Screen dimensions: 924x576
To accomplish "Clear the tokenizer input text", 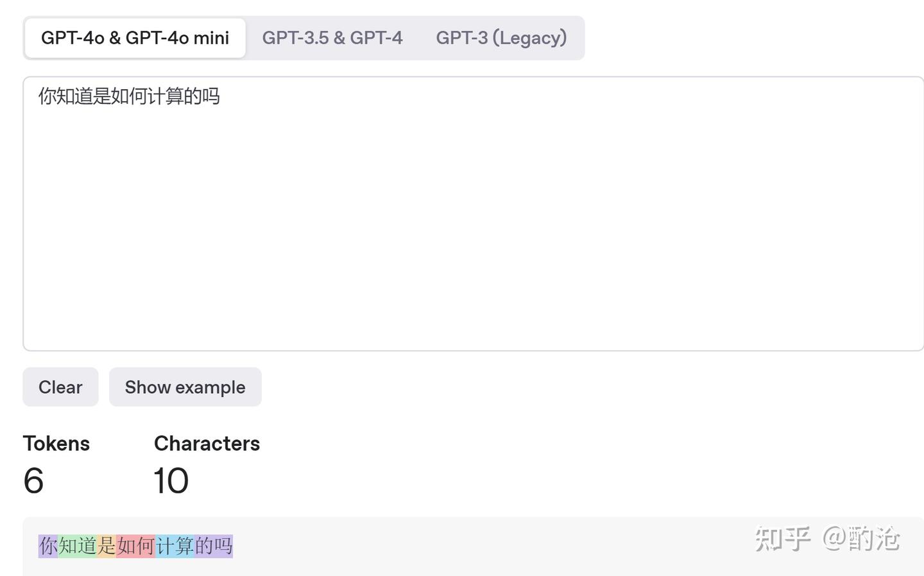I will (60, 387).
